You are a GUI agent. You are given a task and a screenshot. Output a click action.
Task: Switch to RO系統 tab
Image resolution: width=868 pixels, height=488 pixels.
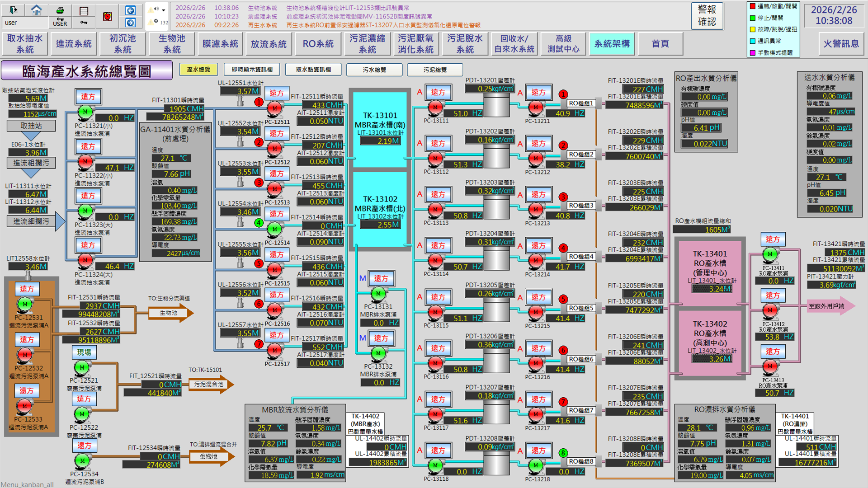point(318,44)
